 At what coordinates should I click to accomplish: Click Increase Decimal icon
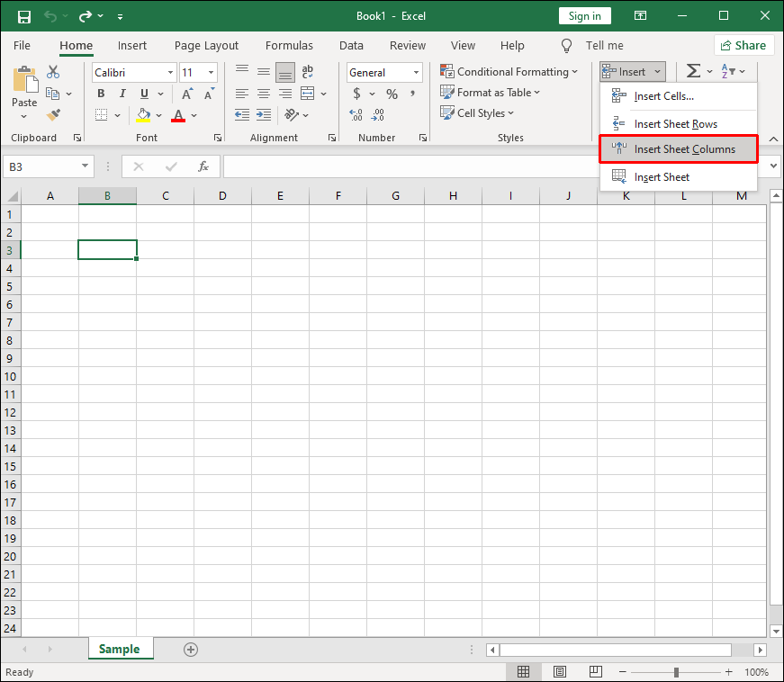pos(356,115)
